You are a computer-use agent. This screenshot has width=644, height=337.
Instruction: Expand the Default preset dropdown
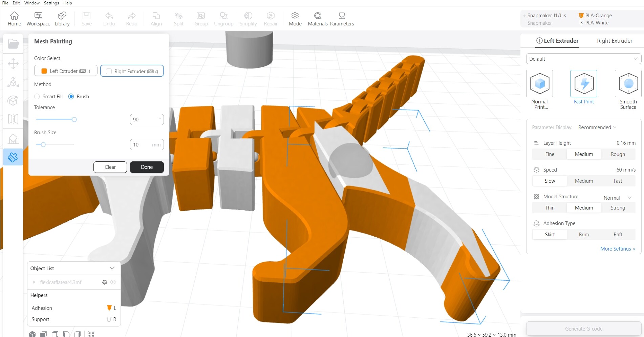(x=583, y=59)
